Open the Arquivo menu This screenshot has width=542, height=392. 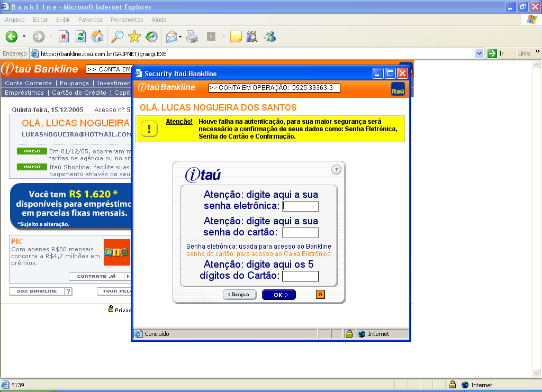(14, 20)
